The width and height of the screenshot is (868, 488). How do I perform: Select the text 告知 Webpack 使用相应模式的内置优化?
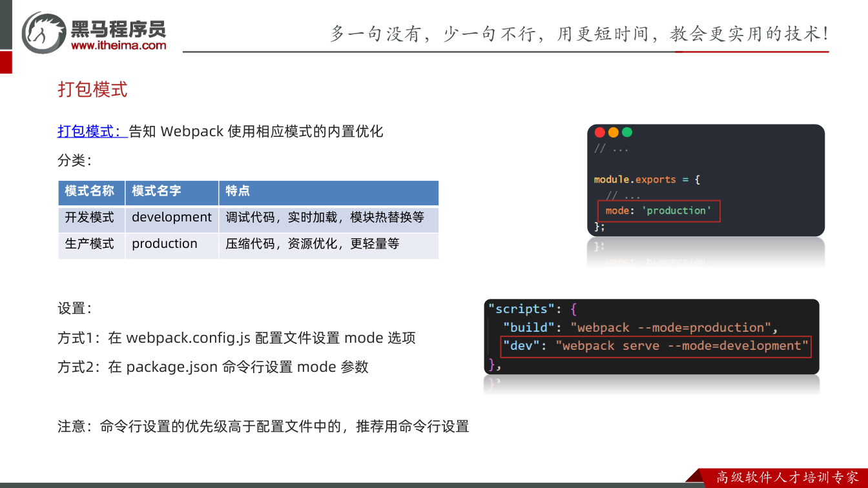point(256,131)
